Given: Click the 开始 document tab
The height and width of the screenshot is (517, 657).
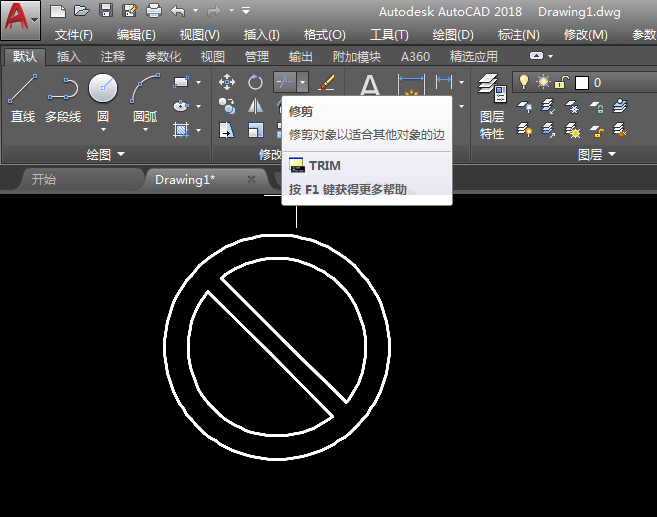Looking at the screenshot, I should 44,180.
